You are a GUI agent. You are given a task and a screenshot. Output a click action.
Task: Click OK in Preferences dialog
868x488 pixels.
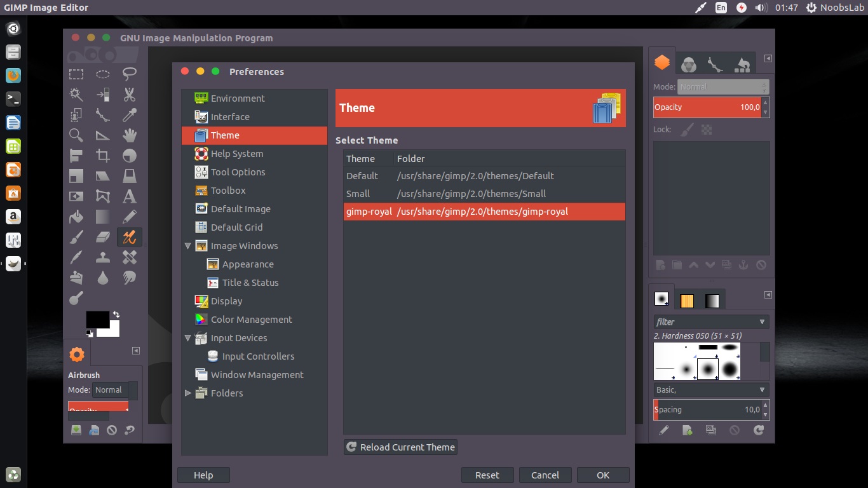(x=603, y=475)
